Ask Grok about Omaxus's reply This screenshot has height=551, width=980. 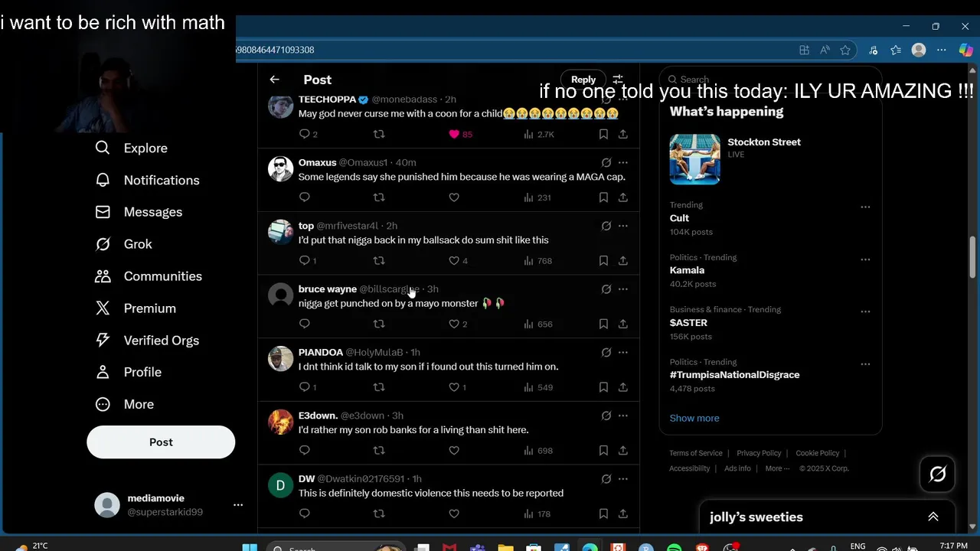click(606, 162)
